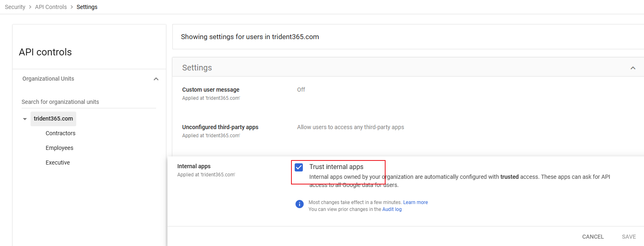Open the Audit log link
The image size is (644, 246).
click(392, 209)
